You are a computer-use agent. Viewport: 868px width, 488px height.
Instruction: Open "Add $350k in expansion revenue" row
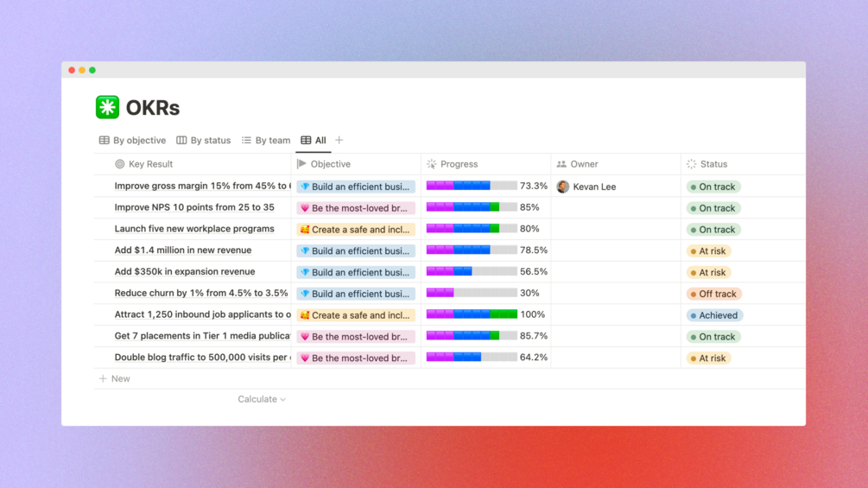pos(185,272)
